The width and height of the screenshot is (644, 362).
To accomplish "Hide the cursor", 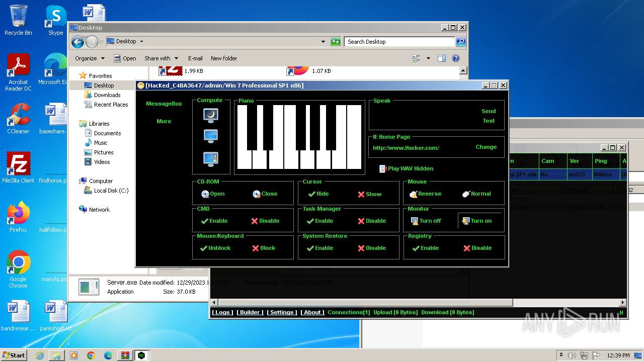I will coord(317,194).
